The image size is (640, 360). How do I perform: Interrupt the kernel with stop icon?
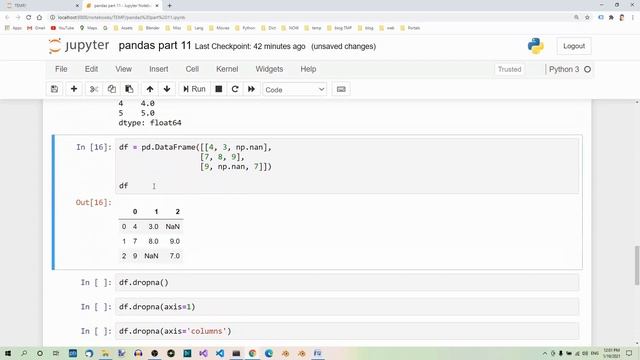pos(219,89)
